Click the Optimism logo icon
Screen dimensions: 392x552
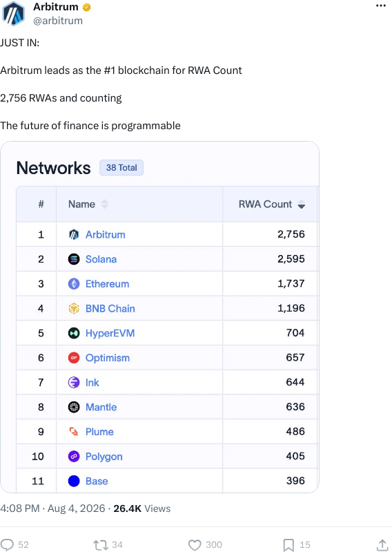click(x=74, y=358)
